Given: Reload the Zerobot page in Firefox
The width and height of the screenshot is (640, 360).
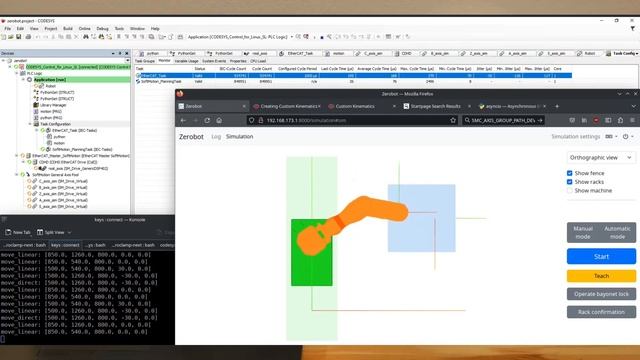Looking at the screenshot, I should click(x=207, y=120).
